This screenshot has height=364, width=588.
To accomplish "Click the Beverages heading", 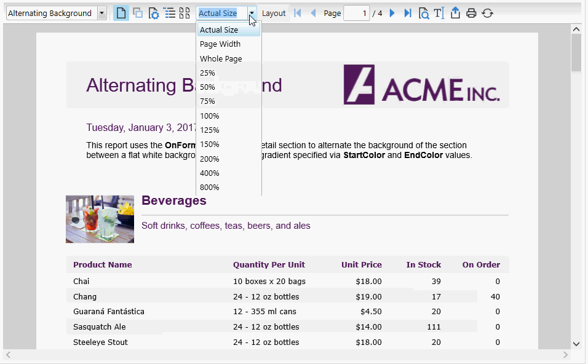I will (174, 200).
